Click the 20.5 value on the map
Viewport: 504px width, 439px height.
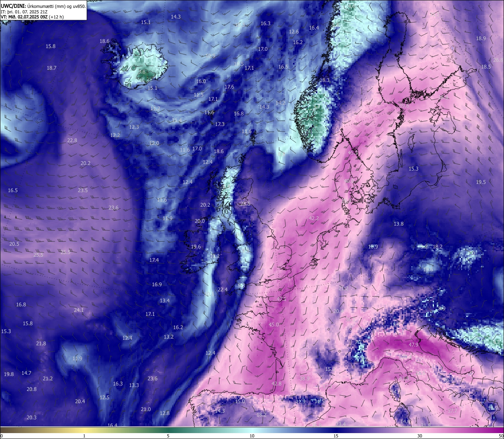pos(14,244)
